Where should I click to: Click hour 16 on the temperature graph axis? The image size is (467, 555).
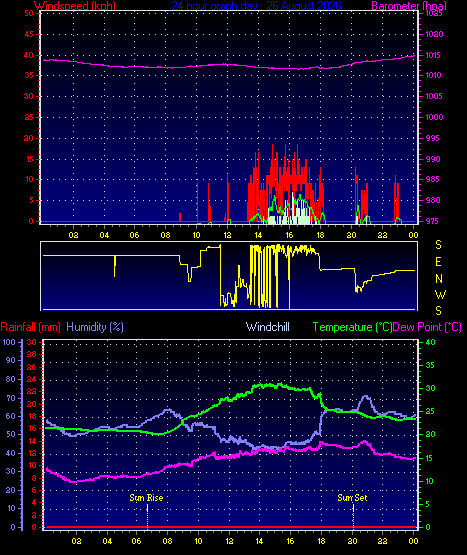pyautogui.click(x=290, y=541)
